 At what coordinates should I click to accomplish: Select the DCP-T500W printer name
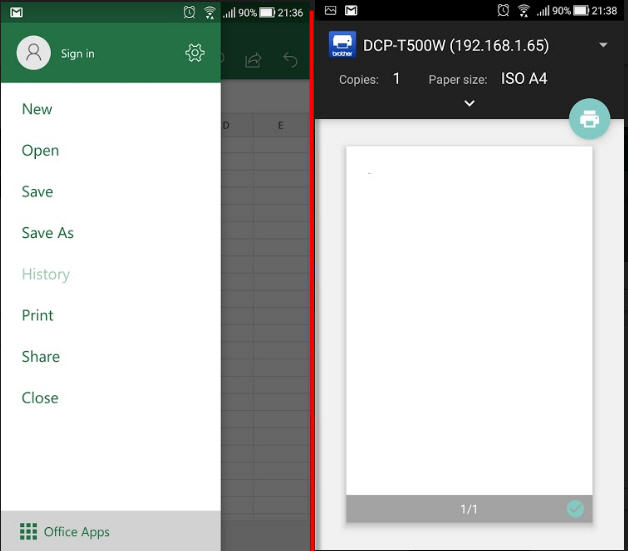click(x=456, y=45)
